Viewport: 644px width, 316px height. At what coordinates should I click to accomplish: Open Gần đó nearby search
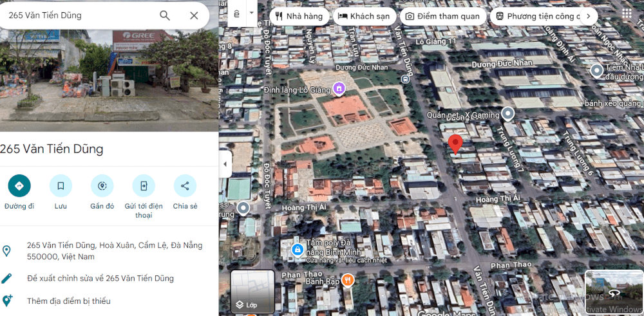102,186
